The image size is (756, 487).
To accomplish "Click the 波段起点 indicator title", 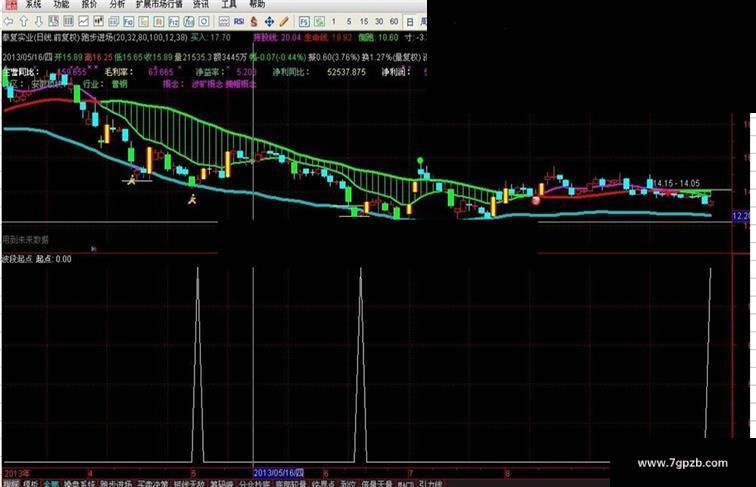I will click(17, 259).
